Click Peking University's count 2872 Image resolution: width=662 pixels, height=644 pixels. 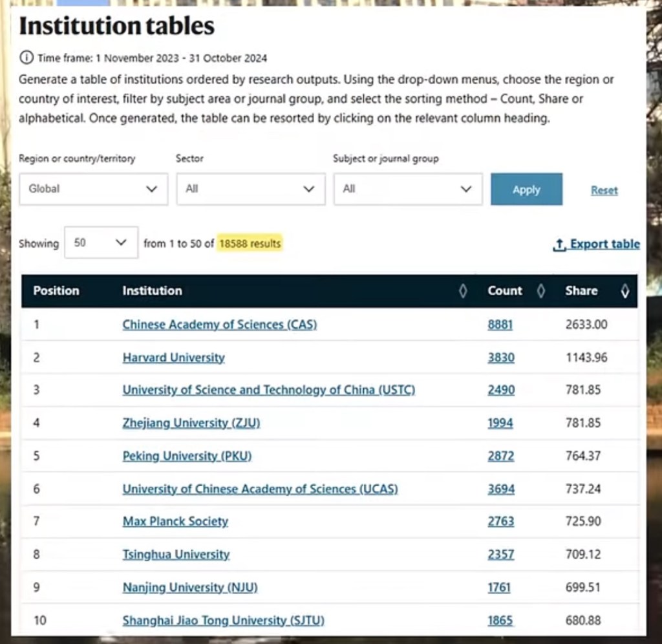[x=500, y=456]
